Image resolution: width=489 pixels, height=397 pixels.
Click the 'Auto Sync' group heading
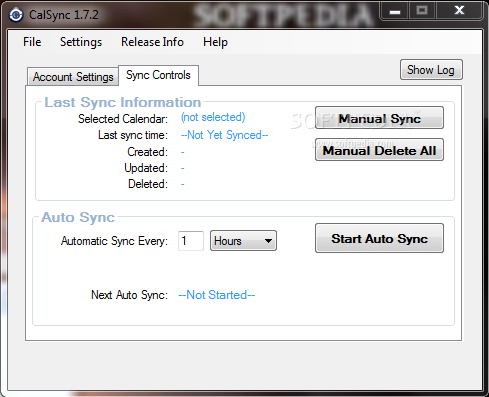point(78,217)
